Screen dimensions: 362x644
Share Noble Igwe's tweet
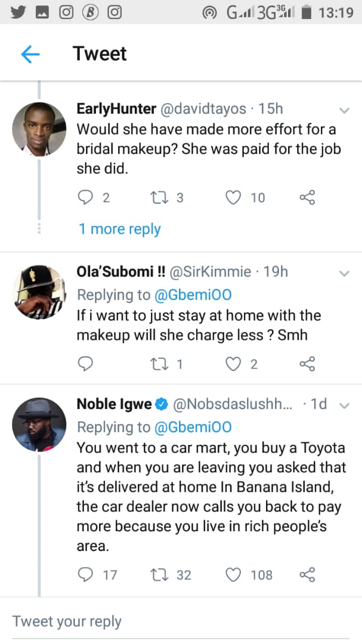tap(307, 575)
